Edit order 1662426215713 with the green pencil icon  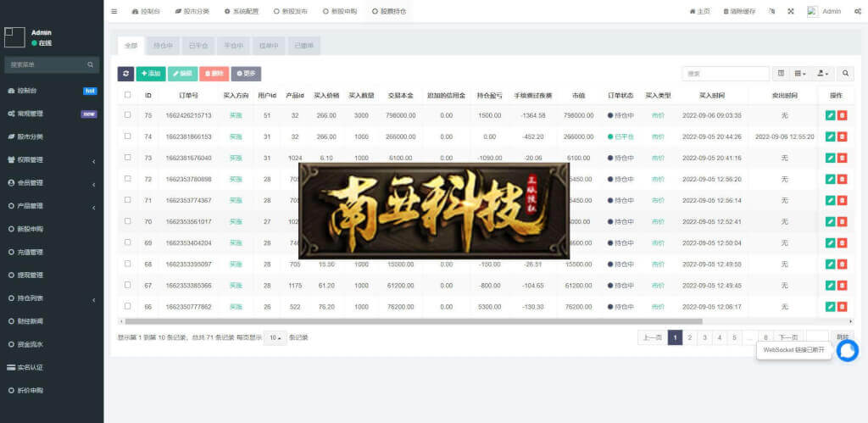point(830,115)
